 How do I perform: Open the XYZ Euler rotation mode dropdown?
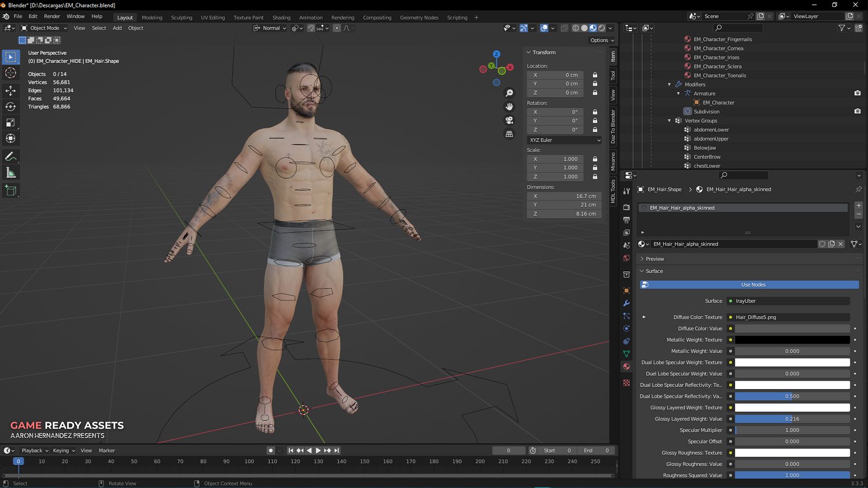tap(564, 140)
